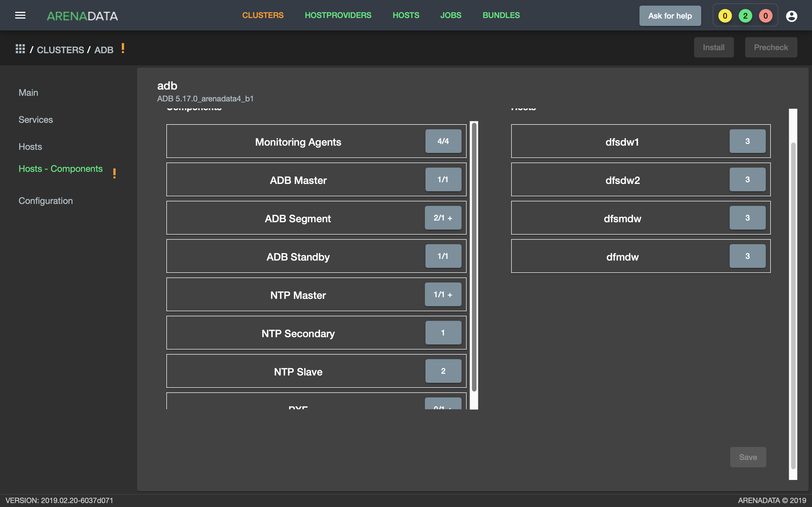The image size is (812, 507).
Task: Expand NTP Master 1/1 + counter
Action: pos(443,294)
